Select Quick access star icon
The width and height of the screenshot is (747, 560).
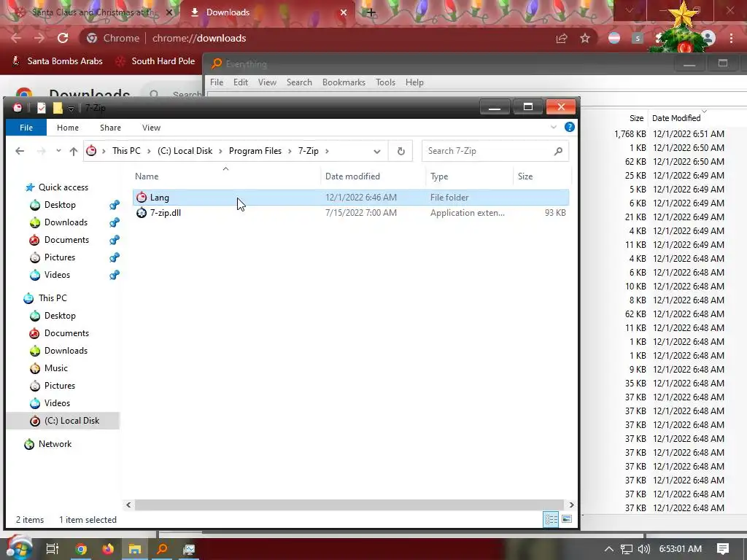tap(30, 187)
